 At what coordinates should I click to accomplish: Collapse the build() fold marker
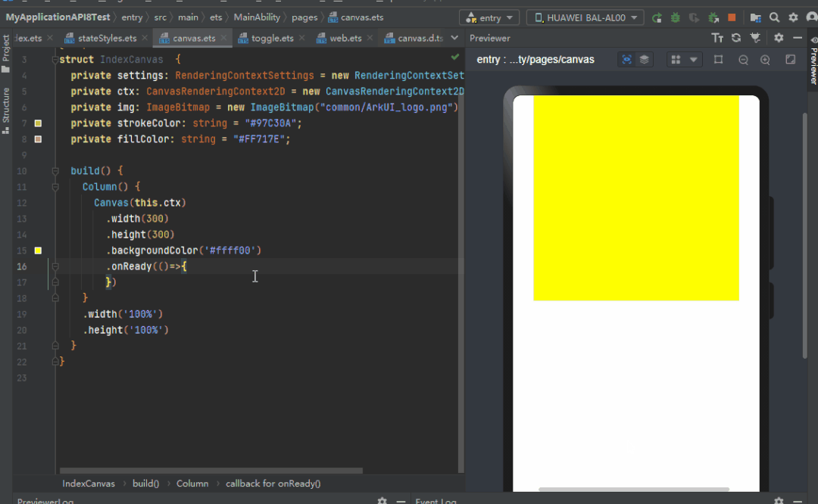point(55,171)
